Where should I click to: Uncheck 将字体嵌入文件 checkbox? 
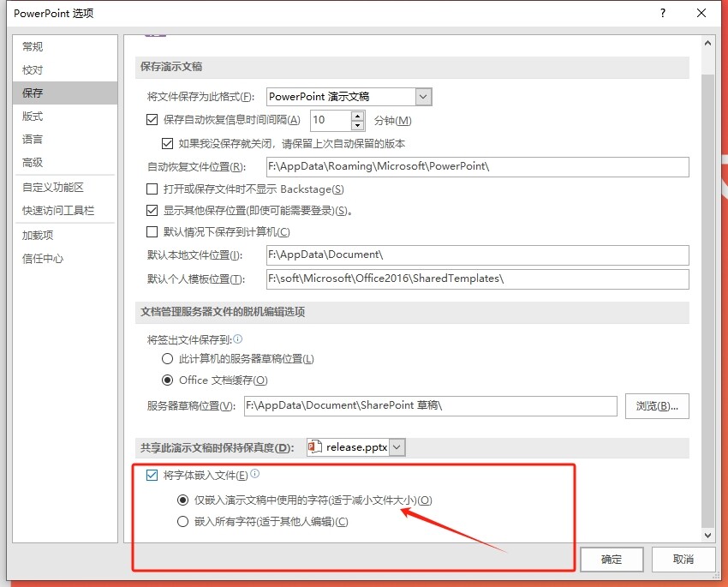[x=152, y=475]
